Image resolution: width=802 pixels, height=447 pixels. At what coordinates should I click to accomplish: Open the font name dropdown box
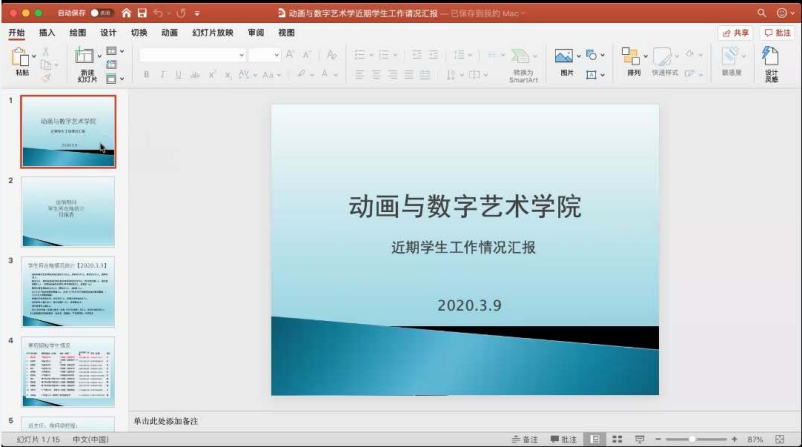pos(191,55)
